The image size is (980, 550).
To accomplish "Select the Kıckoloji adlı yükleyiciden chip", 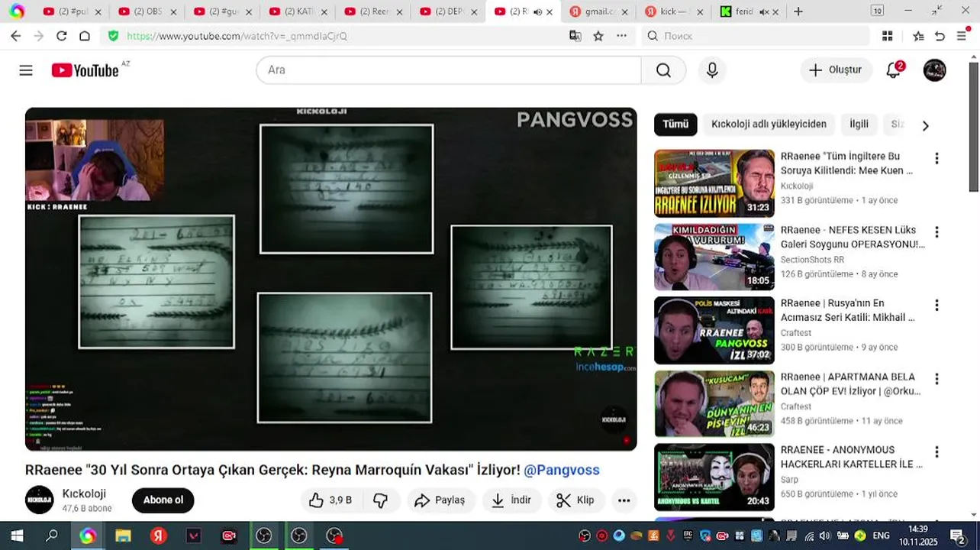I will click(769, 124).
